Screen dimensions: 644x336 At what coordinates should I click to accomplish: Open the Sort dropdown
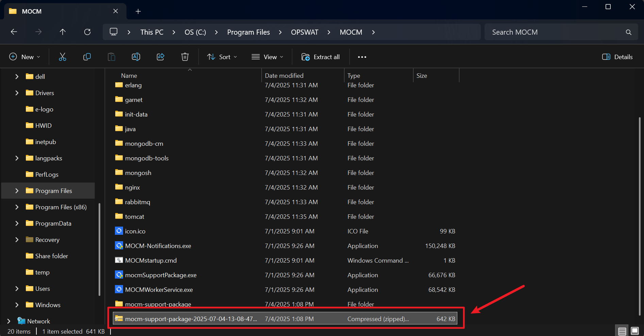point(222,57)
